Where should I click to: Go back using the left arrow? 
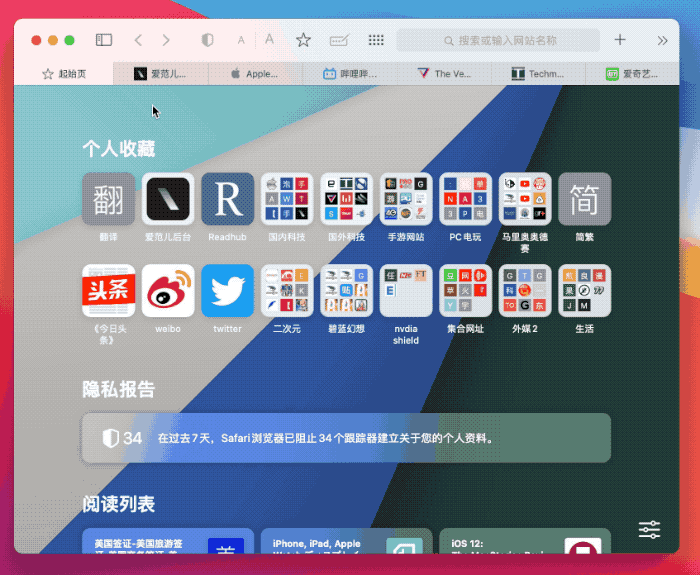[x=138, y=40]
